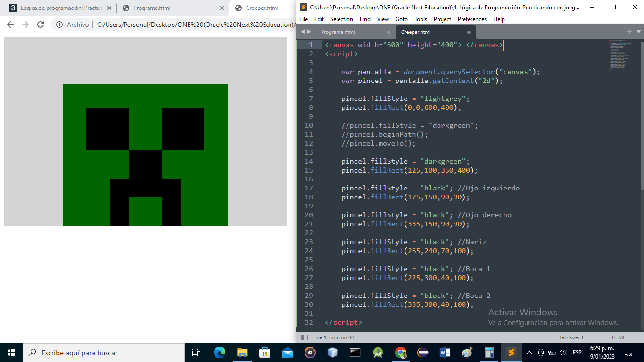Select Creeper.html tab in Sublime Text
This screenshot has height=362, width=644.
[416, 32]
